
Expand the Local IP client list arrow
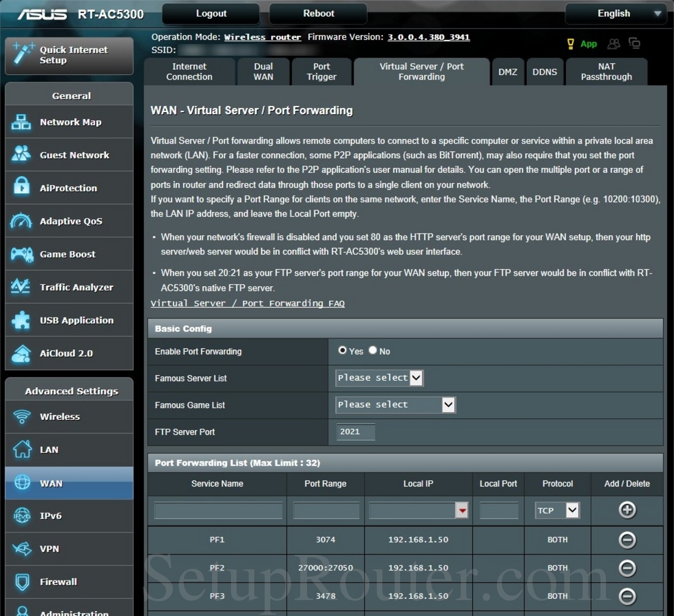(462, 511)
